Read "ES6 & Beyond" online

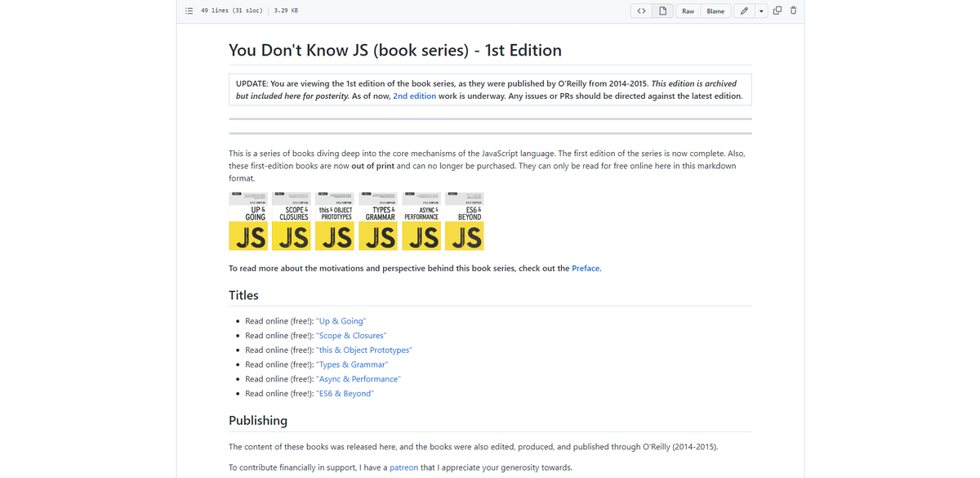coord(345,393)
